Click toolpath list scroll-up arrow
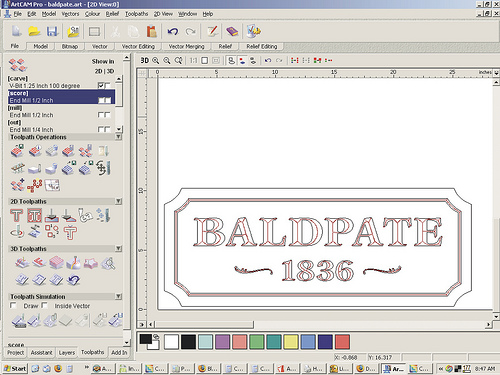The width and height of the screenshot is (500, 375). 119,79
